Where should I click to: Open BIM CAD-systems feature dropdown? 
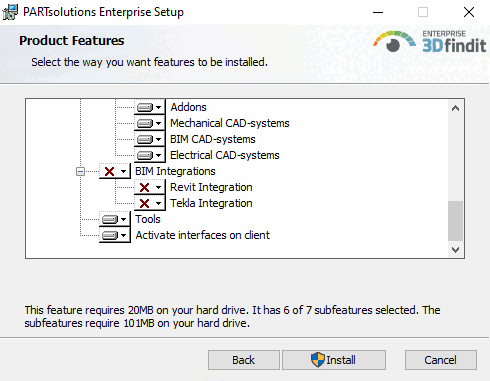149,139
